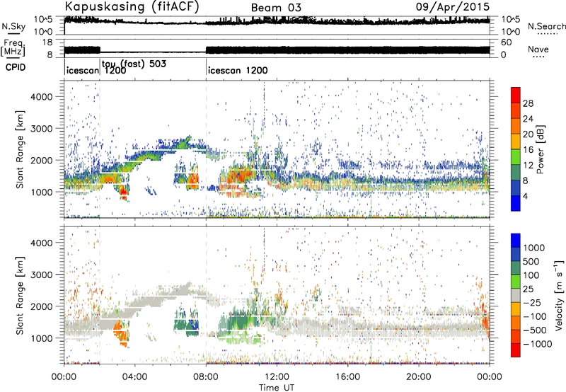Screen dimensions: 566x392
Task: Click the '04:00' time tick label
Action: coord(135,377)
